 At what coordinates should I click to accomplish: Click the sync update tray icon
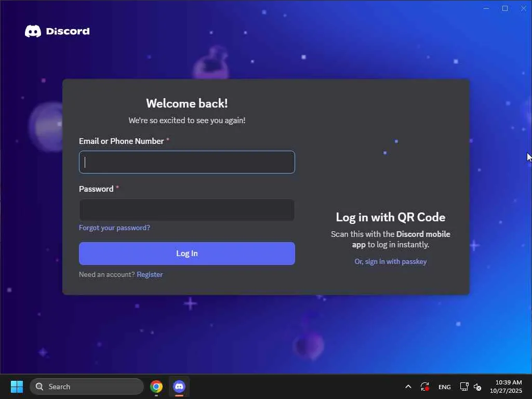click(x=425, y=387)
